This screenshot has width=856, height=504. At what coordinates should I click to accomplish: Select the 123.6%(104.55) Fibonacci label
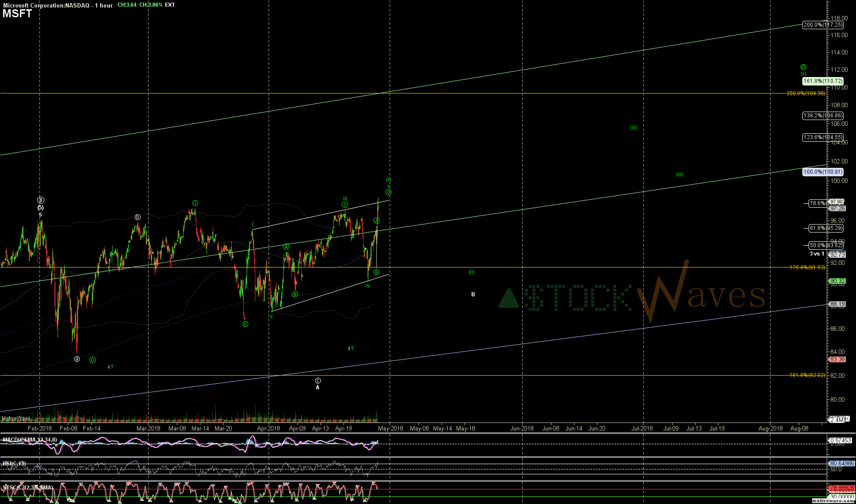[x=823, y=137]
